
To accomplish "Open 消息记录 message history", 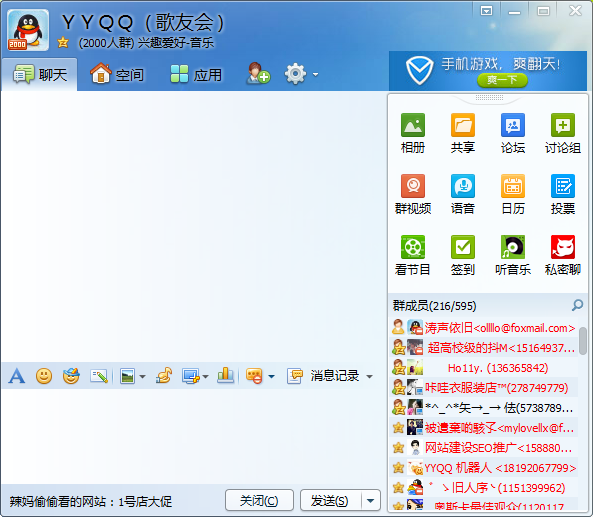I will (324, 376).
